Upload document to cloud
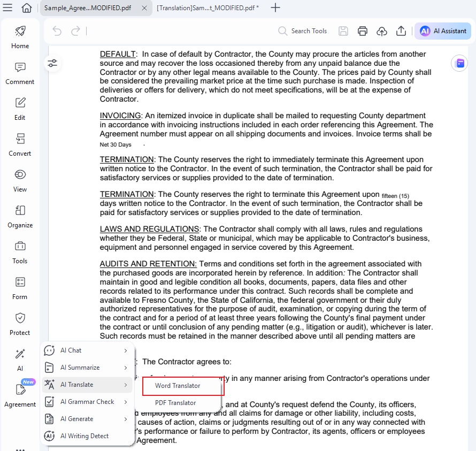Image resolution: width=476 pixels, height=451 pixels. [x=381, y=30]
